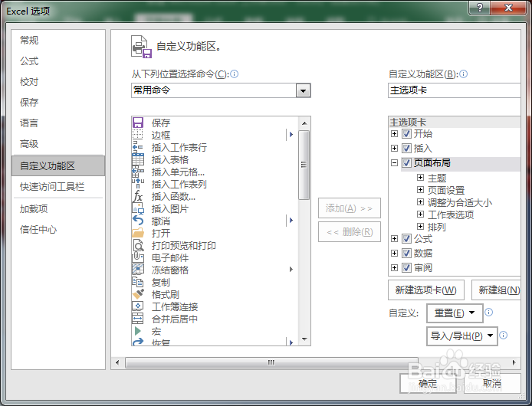532x406 pixels.
Task: Click the 新建选项卡(W) button
Action: (426, 290)
